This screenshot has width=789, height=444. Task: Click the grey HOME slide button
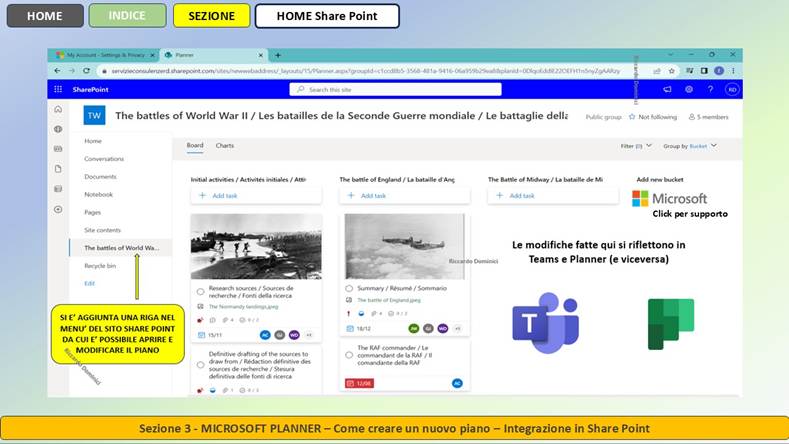[x=45, y=16]
